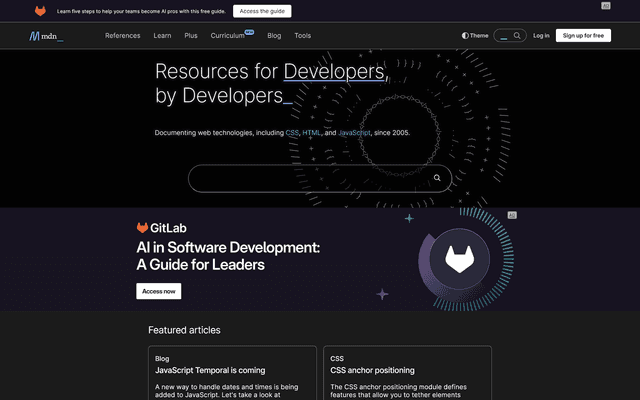Open the Learn menu
This screenshot has height=400, width=640.
coord(162,36)
